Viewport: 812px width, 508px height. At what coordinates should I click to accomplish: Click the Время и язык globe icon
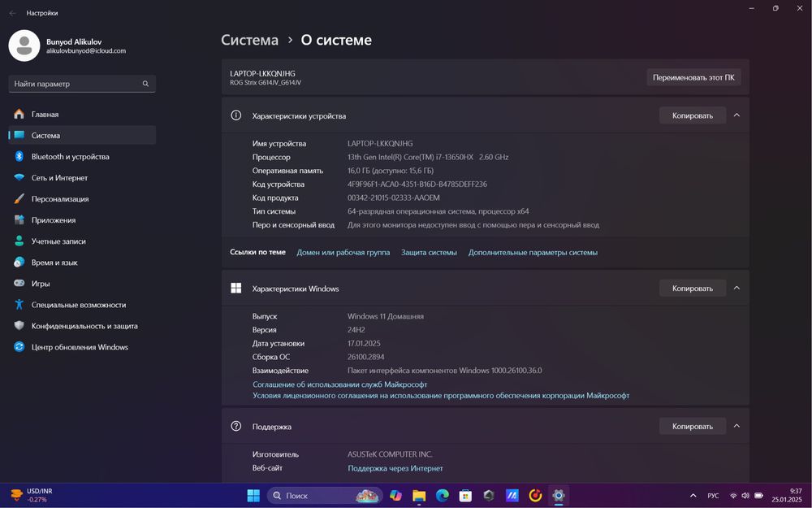tap(19, 263)
